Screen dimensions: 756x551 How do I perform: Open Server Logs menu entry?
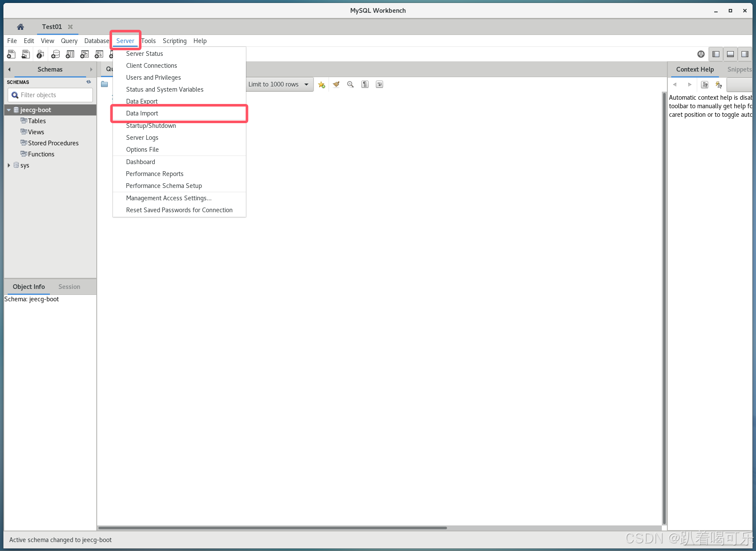pyautogui.click(x=179, y=138)
